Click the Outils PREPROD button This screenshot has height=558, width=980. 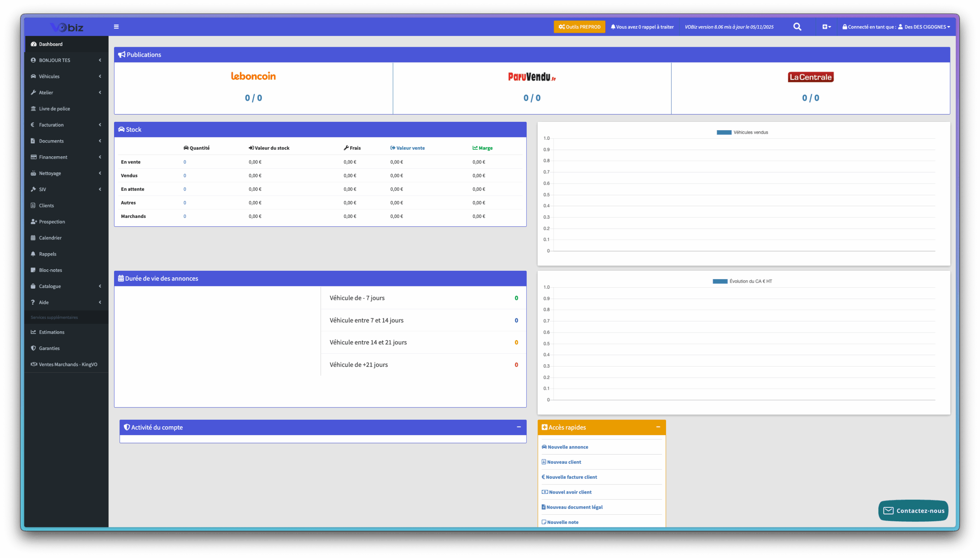pyautogui.click(x=580, y=27)
